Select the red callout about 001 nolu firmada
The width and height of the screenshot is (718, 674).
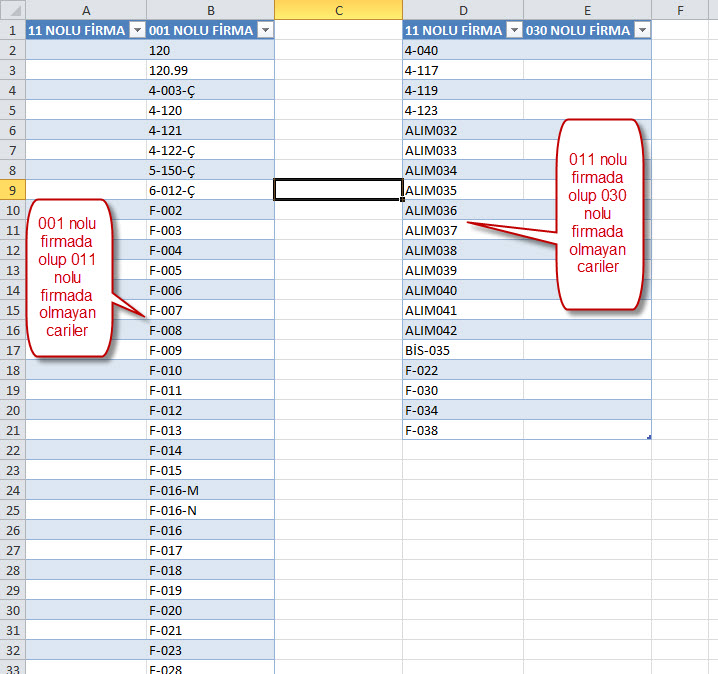pyautogui.click(x=69, y=278)
